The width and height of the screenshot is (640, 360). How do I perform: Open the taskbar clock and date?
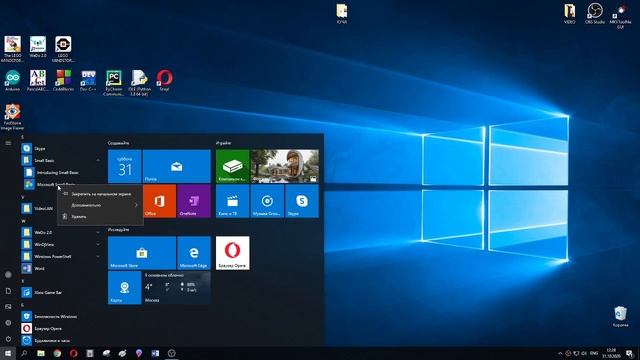point(611,353)
